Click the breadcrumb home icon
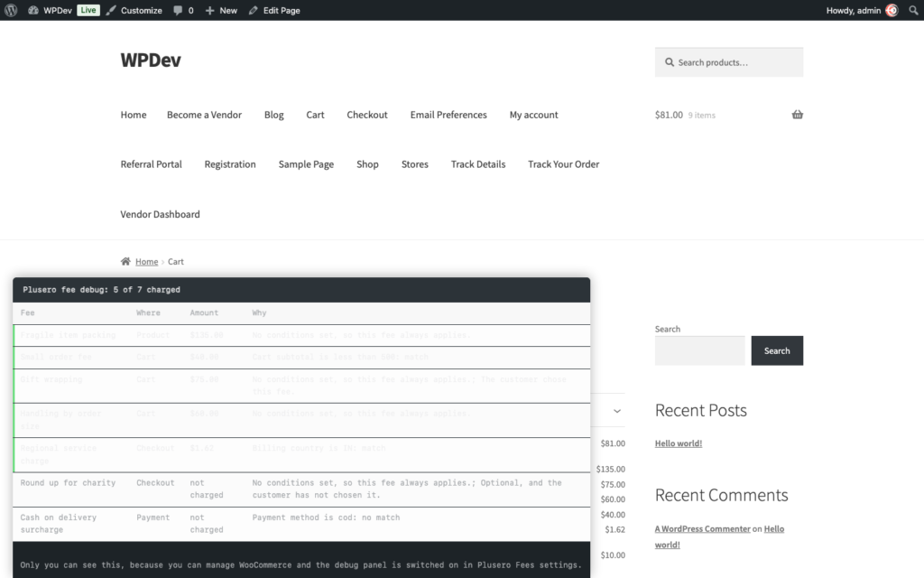Screen dimensions: 924x578 (125, 261)
